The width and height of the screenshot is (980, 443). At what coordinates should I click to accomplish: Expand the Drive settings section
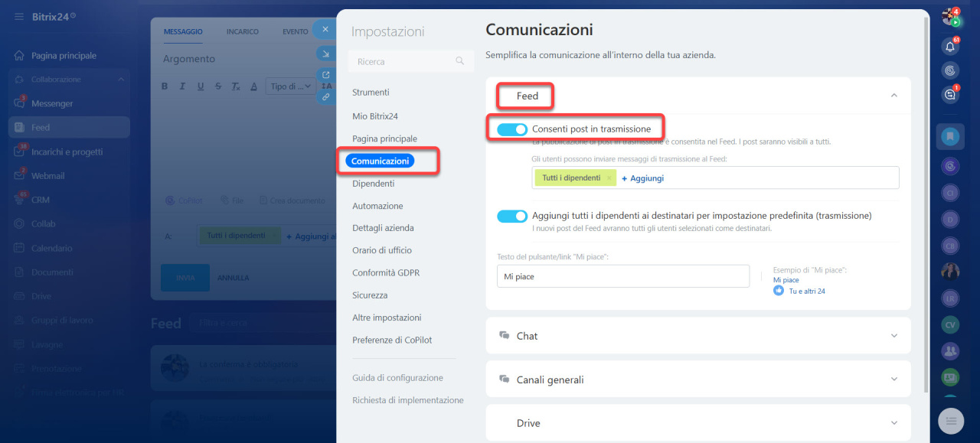point(893,423)
